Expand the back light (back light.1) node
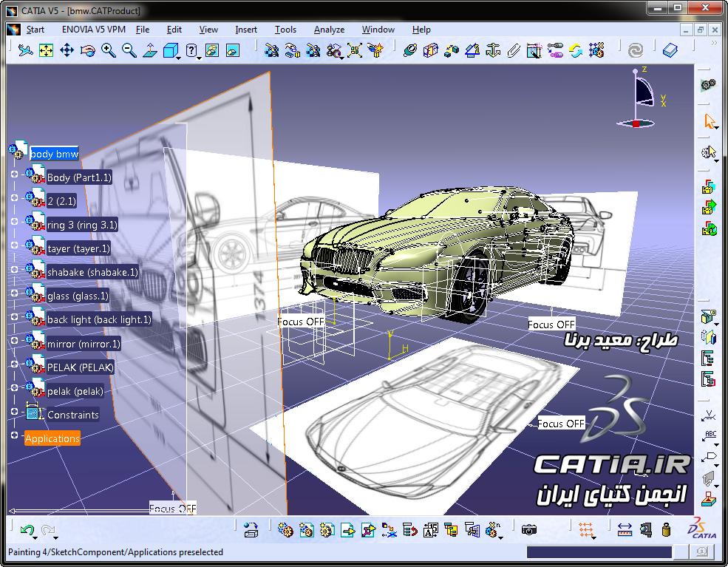This screenshot has height=567, width=728. click(14, 316)
